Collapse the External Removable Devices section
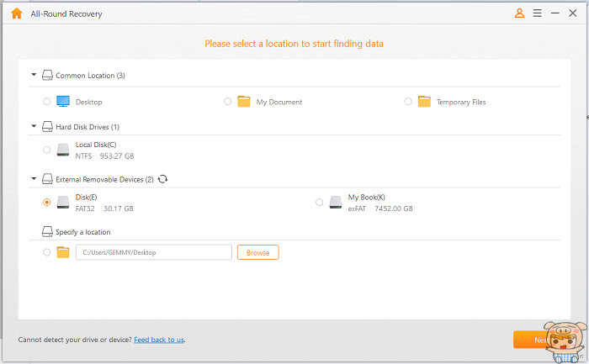The height and width of the screenshot is (364, 589). pos(34,178)
